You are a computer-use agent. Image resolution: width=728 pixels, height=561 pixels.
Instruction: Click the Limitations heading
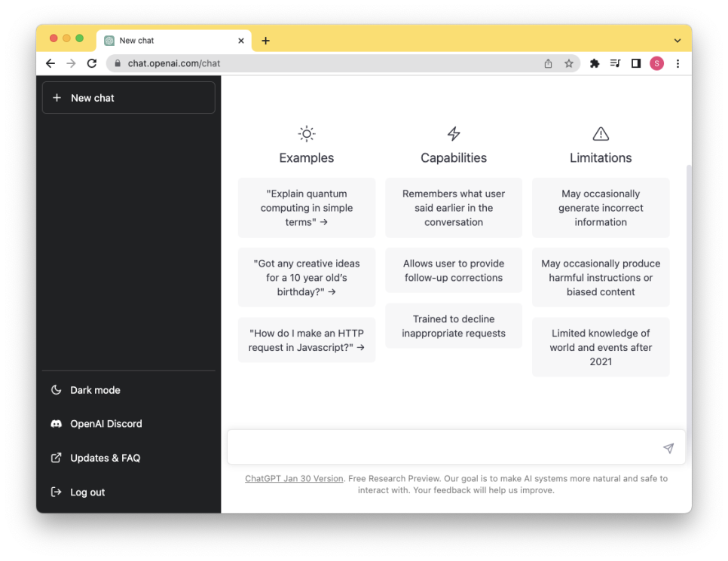coord(601,158)
